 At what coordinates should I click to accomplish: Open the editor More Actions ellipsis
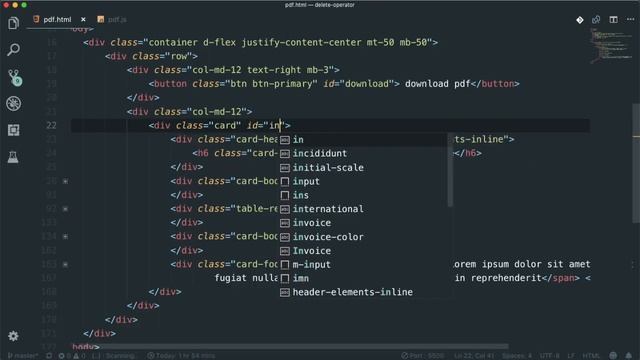[x=631, y=20]
